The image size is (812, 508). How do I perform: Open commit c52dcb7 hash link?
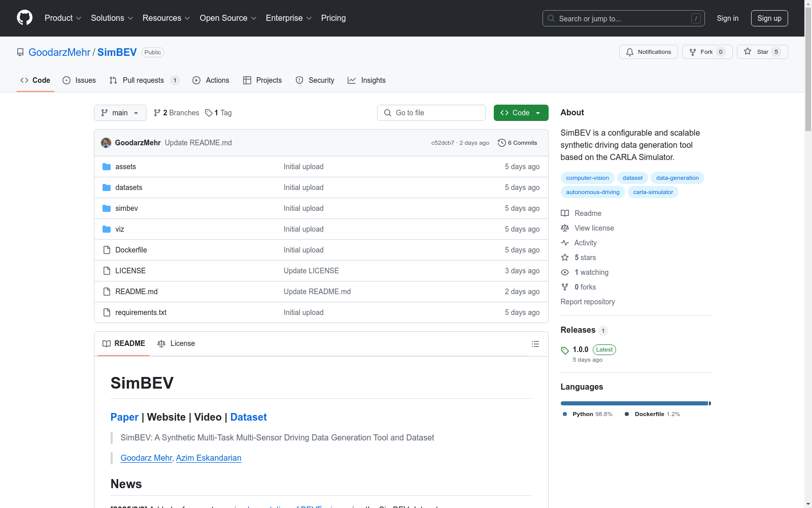coord(443,143)
